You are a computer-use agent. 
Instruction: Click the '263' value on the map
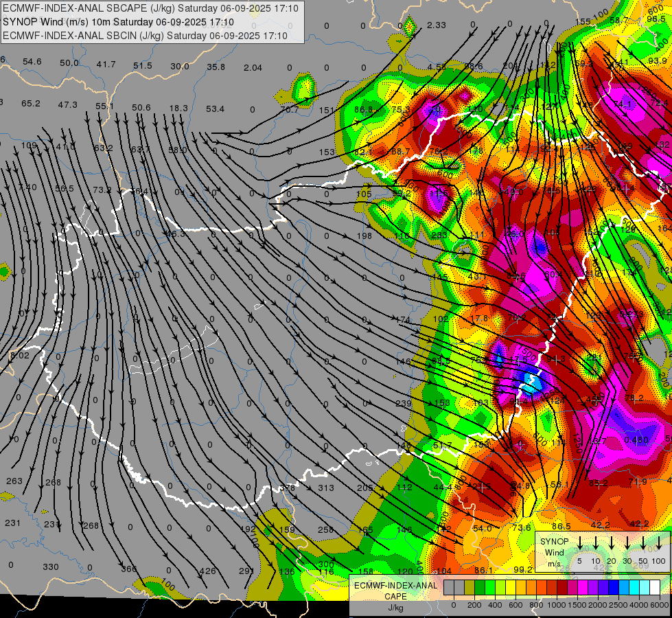14,481
